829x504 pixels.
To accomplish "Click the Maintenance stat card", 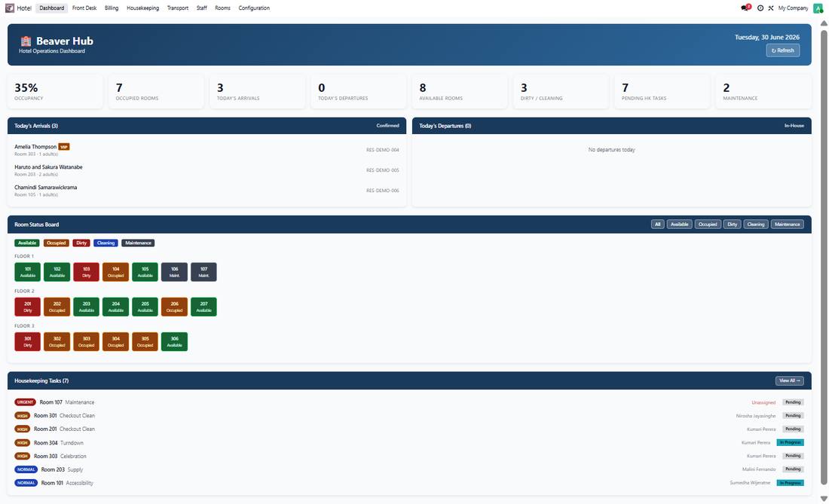I will (x=763, y=91).
